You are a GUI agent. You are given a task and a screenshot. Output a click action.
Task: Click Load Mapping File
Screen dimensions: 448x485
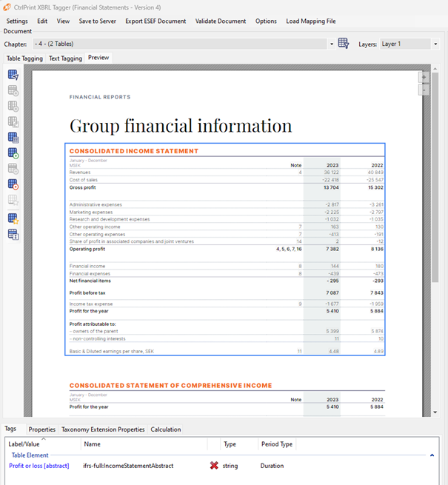click(x=311, y=21)
